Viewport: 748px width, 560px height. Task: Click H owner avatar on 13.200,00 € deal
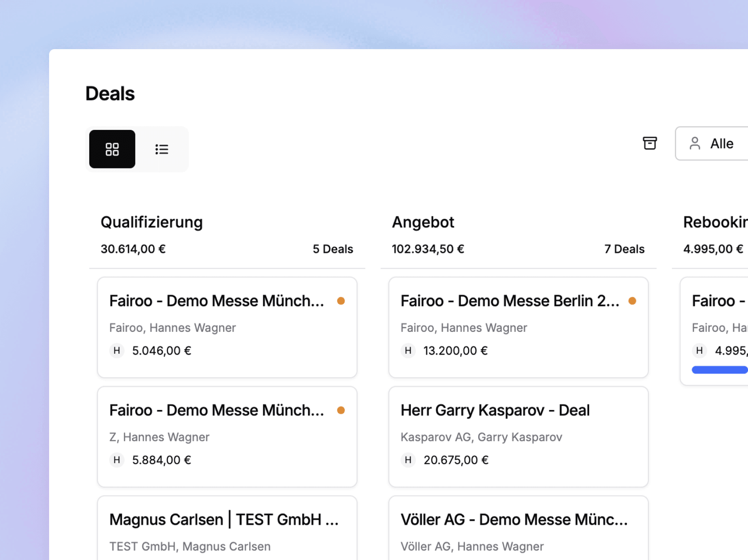pyautogui.click(x=408, y=351)
